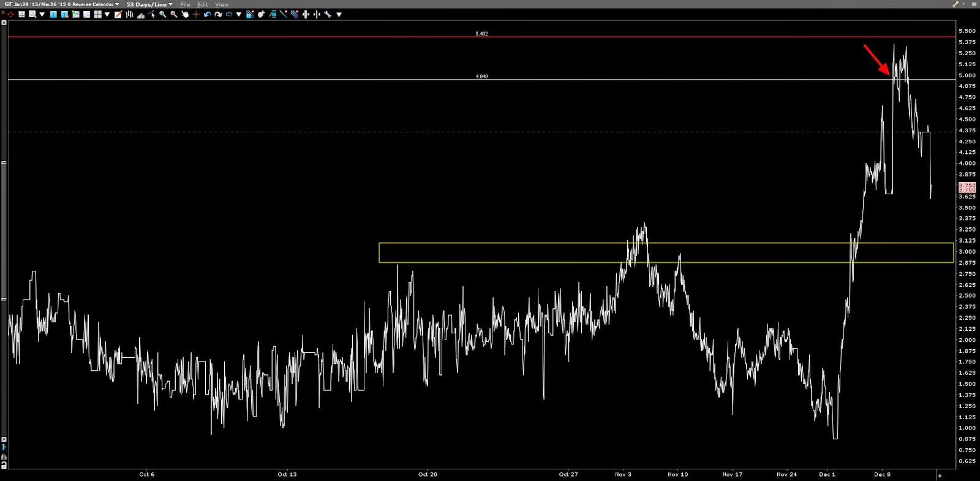Screen dimensions: 980x481
Task: Click the 5.432 red line label
Action: (481, 34)
